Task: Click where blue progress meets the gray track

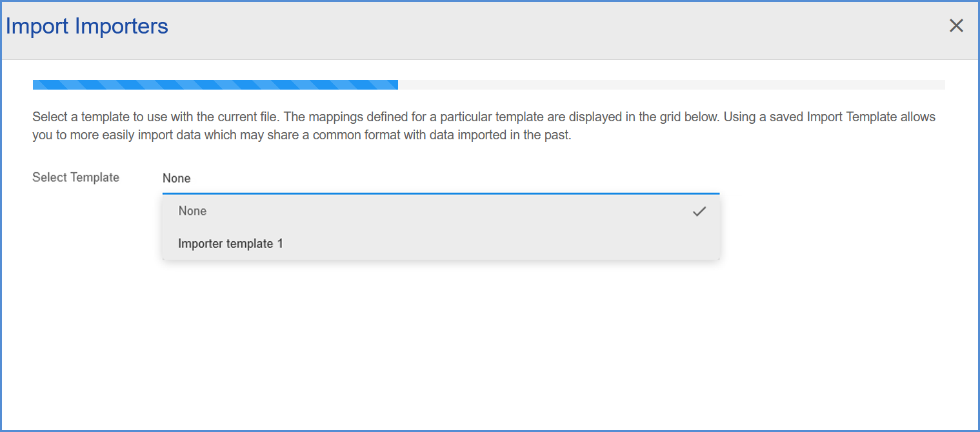Action: [x=398, y=84]
